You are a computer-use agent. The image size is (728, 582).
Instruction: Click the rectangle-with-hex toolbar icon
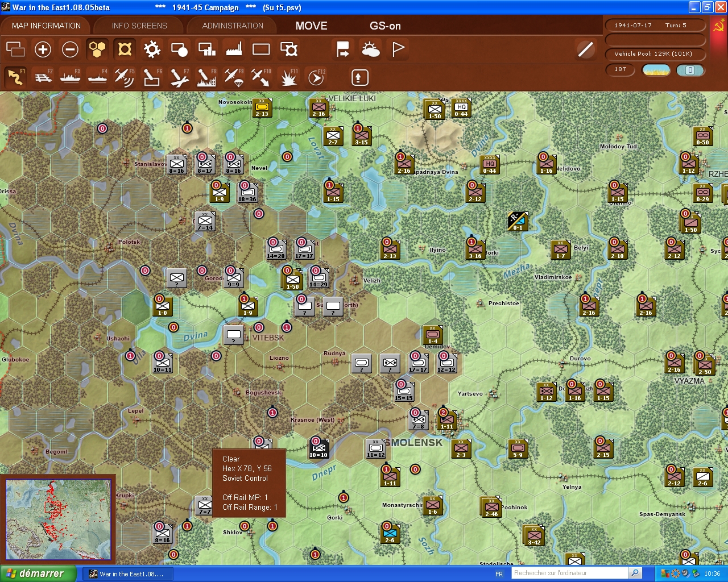click(289, 49)
